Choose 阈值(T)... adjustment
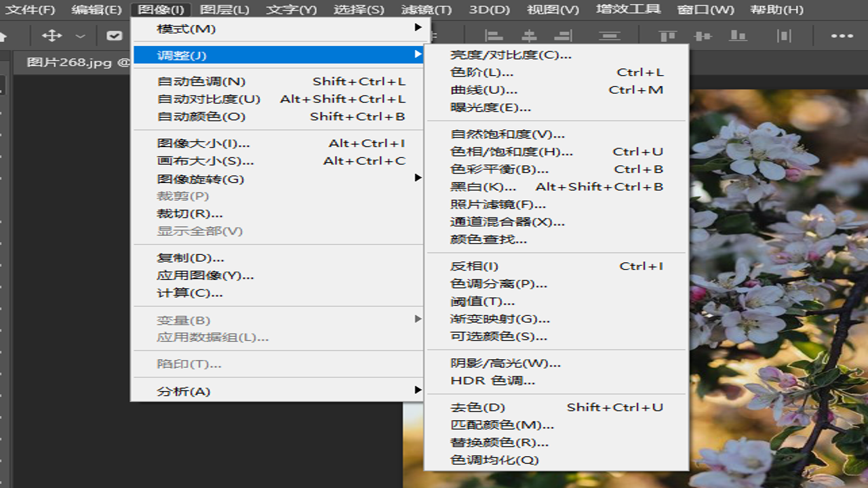Screen dimensions: 868x488 click(557, 301)
